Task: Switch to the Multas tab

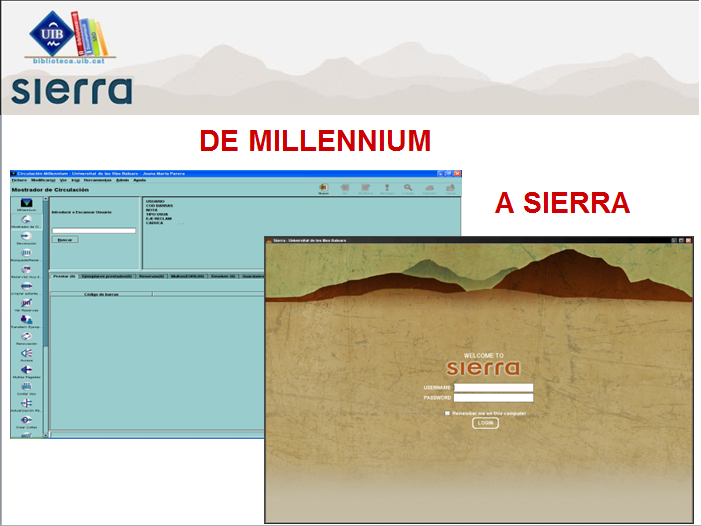Action: coord(187,276)
